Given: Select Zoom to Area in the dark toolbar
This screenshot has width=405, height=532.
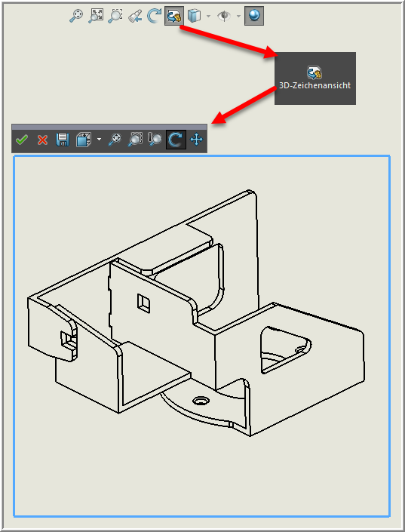Looking at the screenshot, I should pos(135,140).
